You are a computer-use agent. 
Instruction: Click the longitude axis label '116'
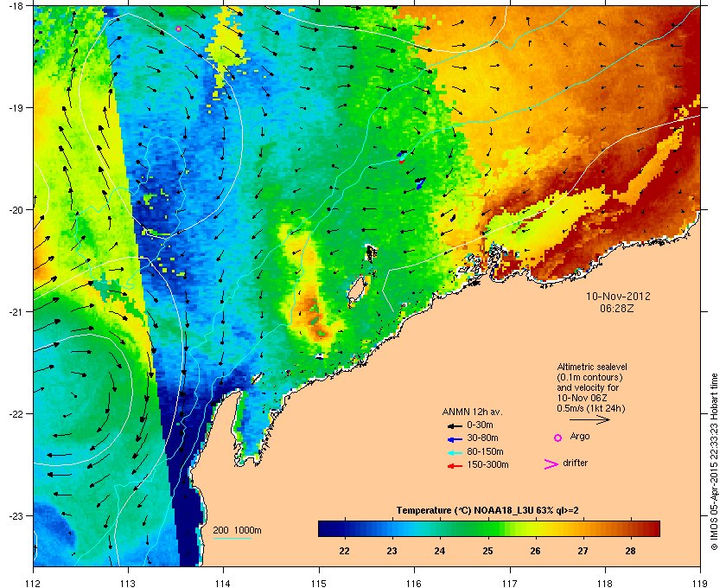coord(414,584)
